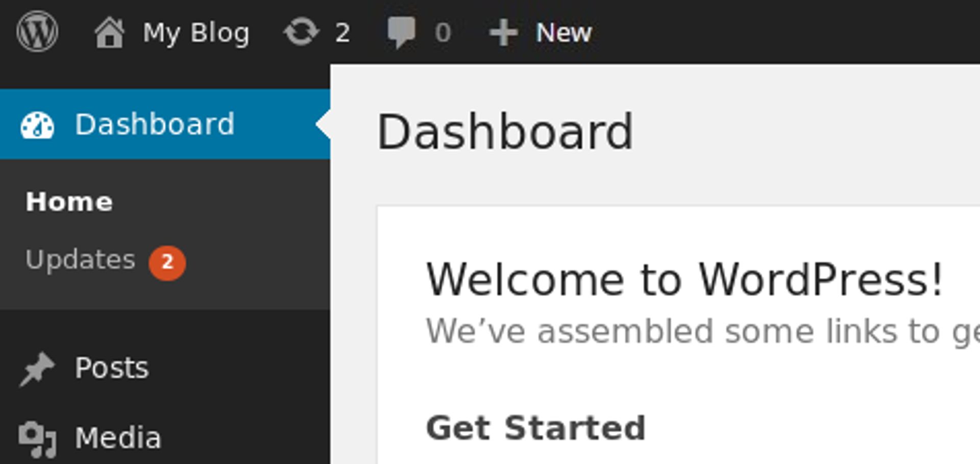
Task: Click the comments bubble icon
Action: click(x=401, y=32)
